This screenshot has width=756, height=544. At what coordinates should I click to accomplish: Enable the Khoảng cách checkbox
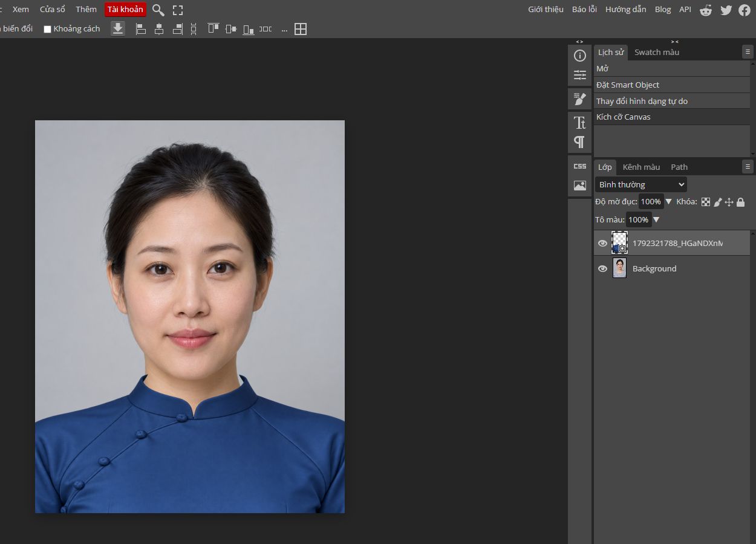tap(47, 29)
